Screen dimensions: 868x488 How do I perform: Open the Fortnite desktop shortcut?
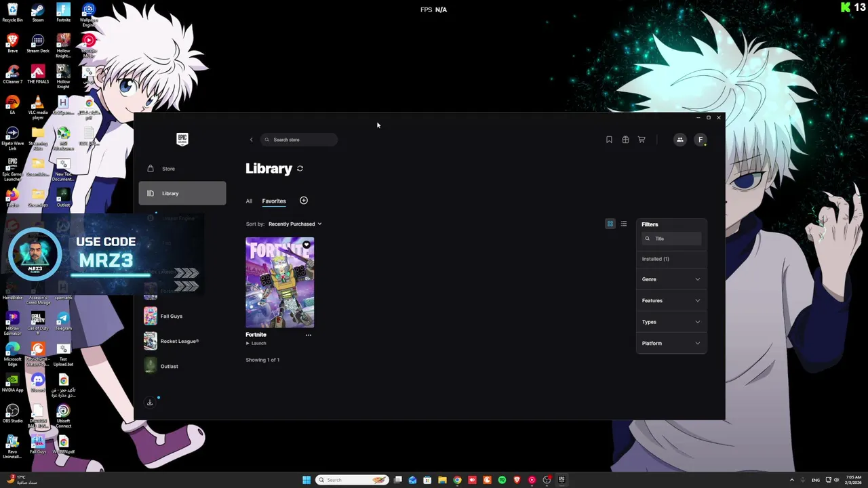(63, 12)
